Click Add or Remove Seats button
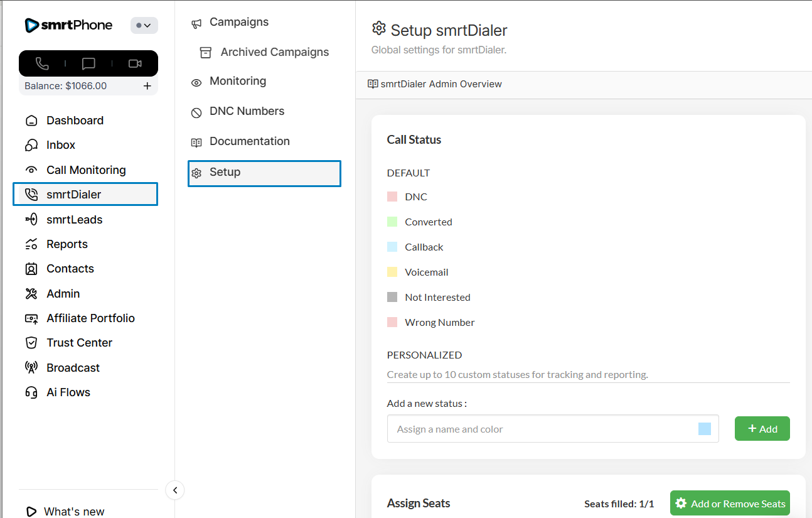The image size is (812, 518). (730, 504)
